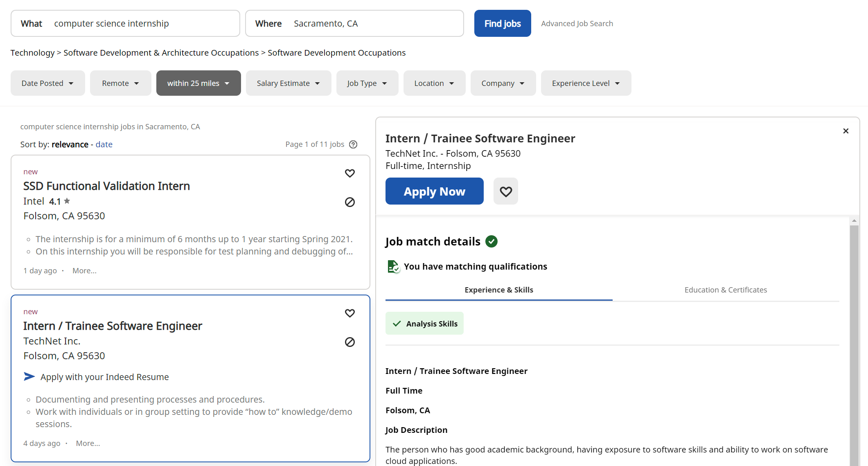Expand the Salary Estimate filter
Viewport: 868px width, 466px height.
point(288,83)
